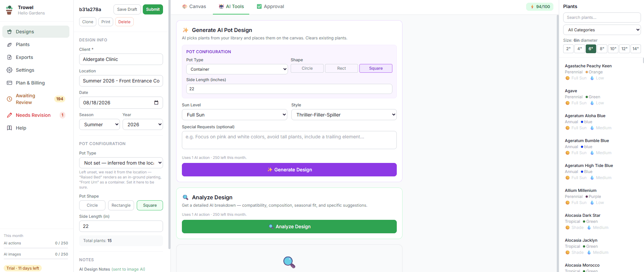Click the lightning energy score 94/100 badge
644x272 pixels.
click(x=540, y=7)
